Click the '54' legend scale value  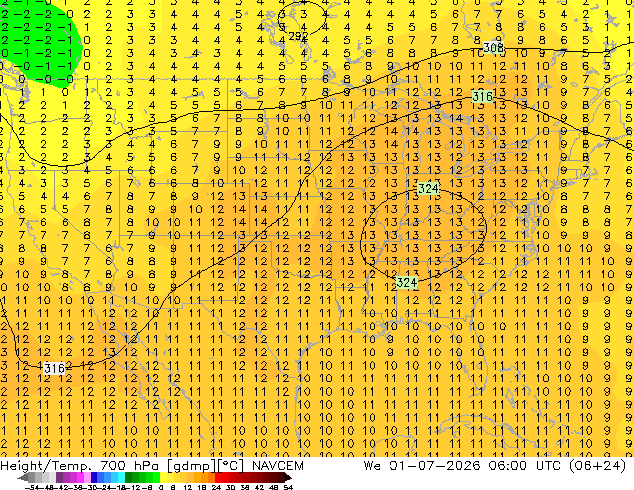pyautogui.click(x=288, y=487)
